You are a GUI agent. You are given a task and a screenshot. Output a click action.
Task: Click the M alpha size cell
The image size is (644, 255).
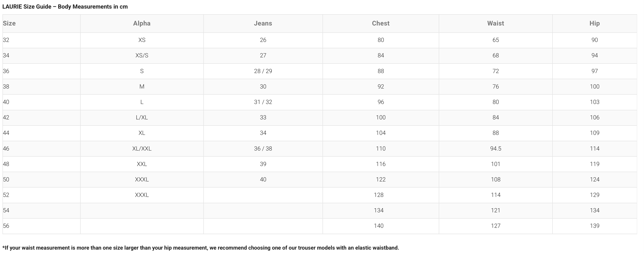coord(142,87)
